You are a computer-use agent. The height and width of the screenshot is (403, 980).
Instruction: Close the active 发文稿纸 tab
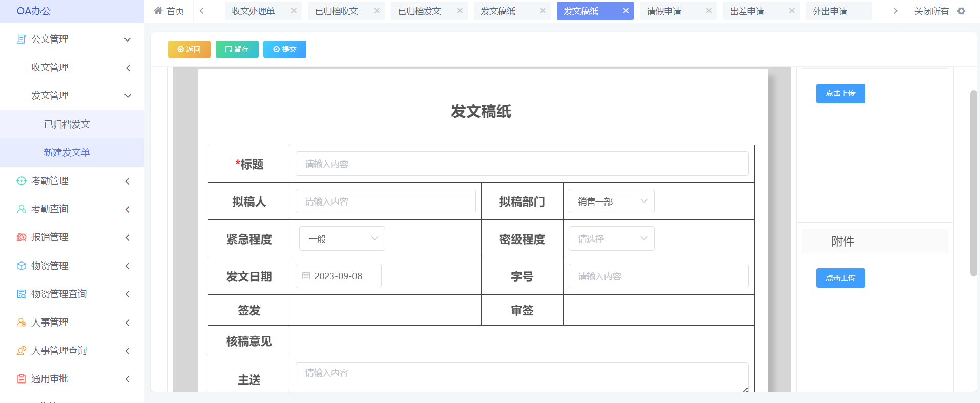[625, 11]
